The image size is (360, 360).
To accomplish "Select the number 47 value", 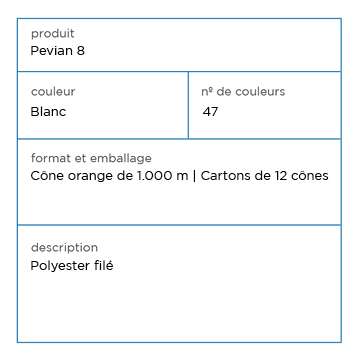I will click(210, 112).
